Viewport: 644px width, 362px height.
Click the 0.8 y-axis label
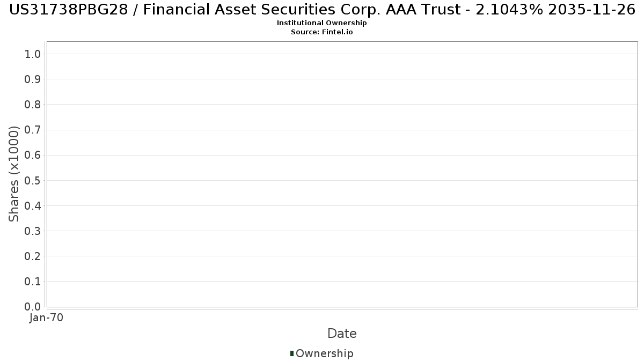33,104
